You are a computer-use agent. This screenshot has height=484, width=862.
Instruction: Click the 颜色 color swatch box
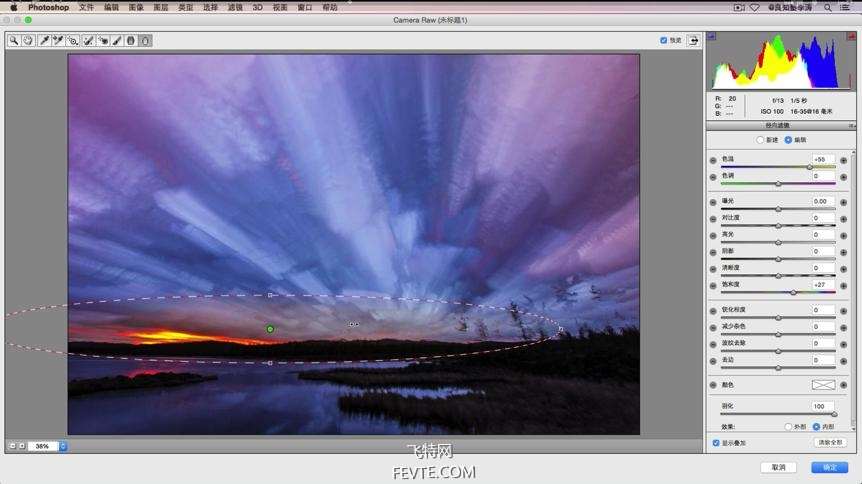tap(824, 385)
